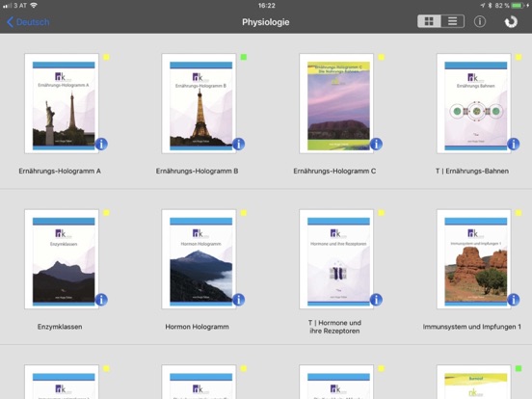The image size is (532, 399).
Task: Open Immunsystem und Impfungen 1 cover
Action: click(x=473, y=259)
